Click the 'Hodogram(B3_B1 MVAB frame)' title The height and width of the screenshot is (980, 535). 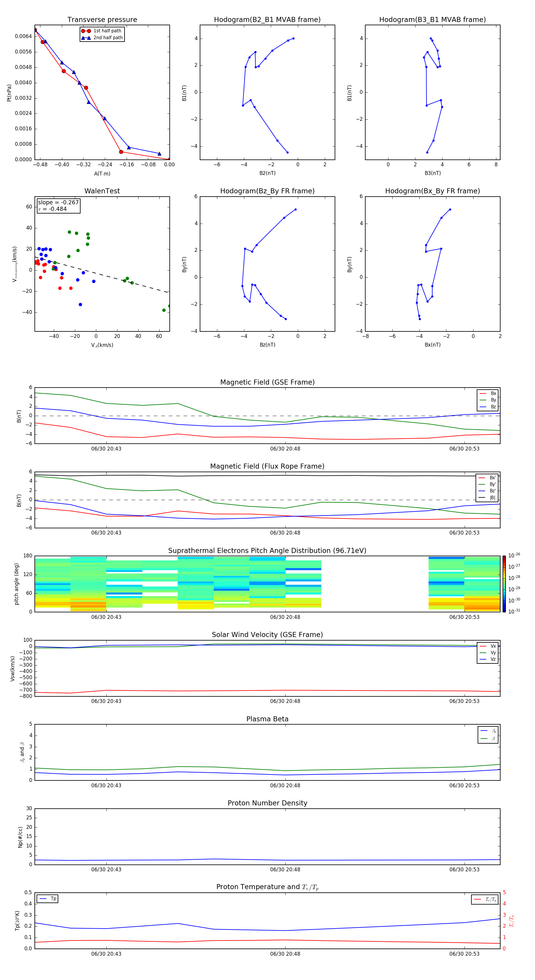432,20
